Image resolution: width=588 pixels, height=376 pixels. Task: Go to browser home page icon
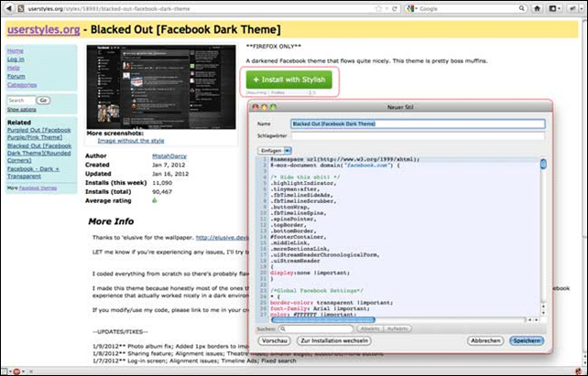(537, 8)
